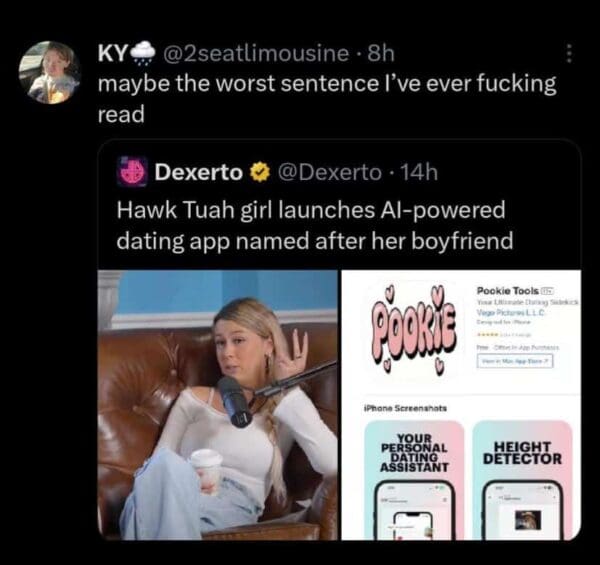Select the Your Personal Dating Assistant screenshot

[x=414, y=480]
